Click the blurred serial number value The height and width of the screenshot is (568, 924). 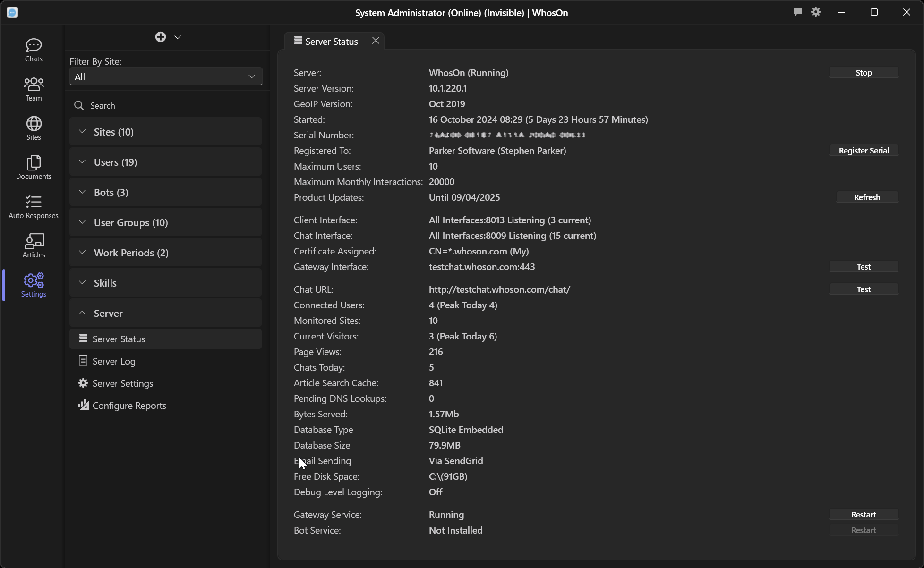point(507,135)
